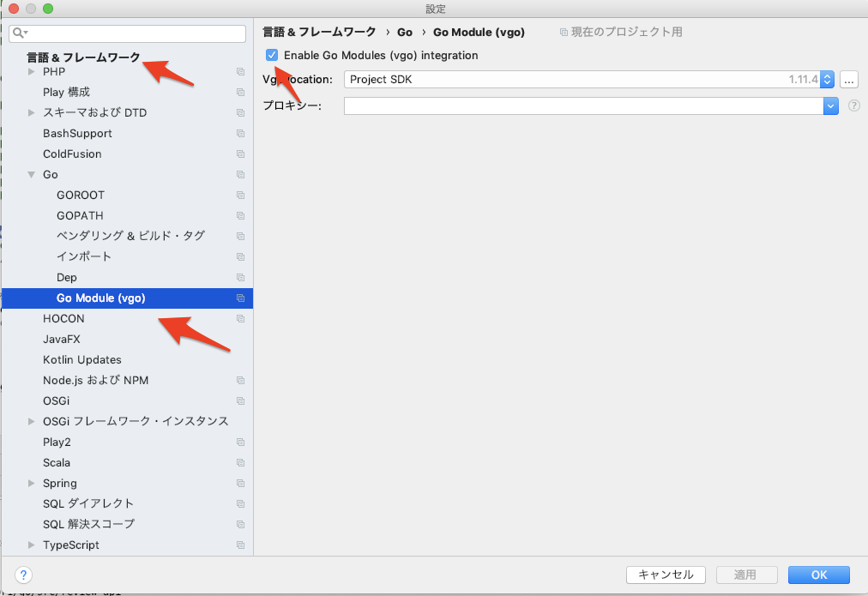The image size is (868, 596).
Task: Click project-level icon beside インポート
Action: (240, 256)
